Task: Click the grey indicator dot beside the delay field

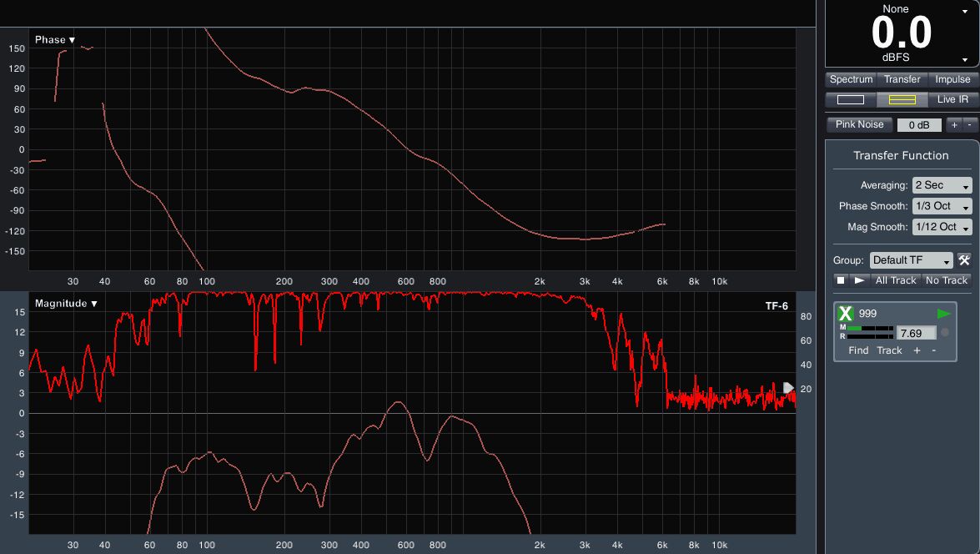Action: (x=945, y=333)
